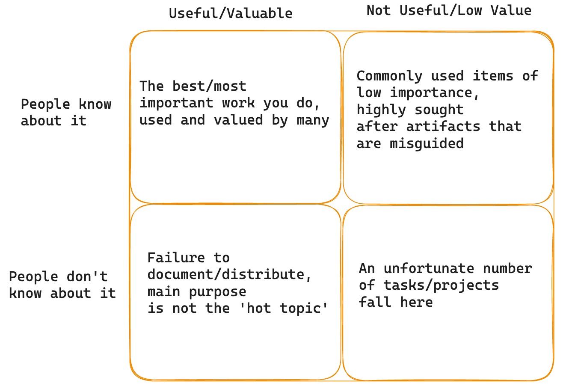Click the 'Useful/Valuable' column header
This screenshot has width=569, height=392.
pos(231,13)
